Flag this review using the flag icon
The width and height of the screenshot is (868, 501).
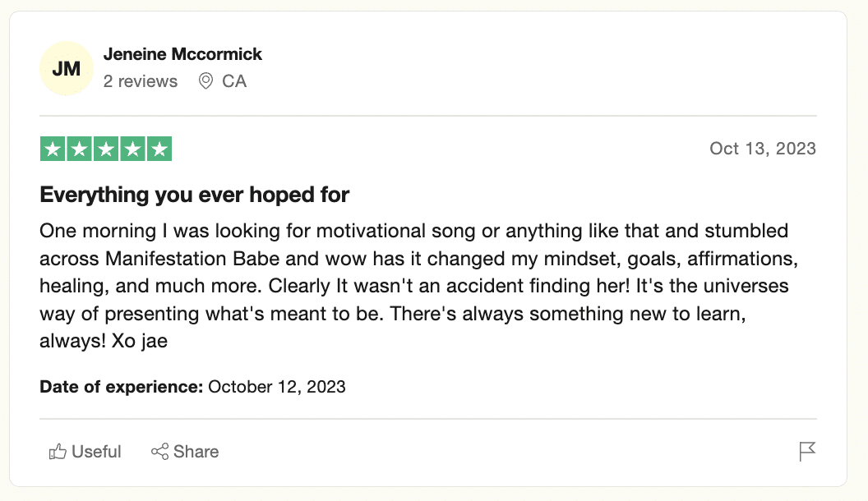807,451
